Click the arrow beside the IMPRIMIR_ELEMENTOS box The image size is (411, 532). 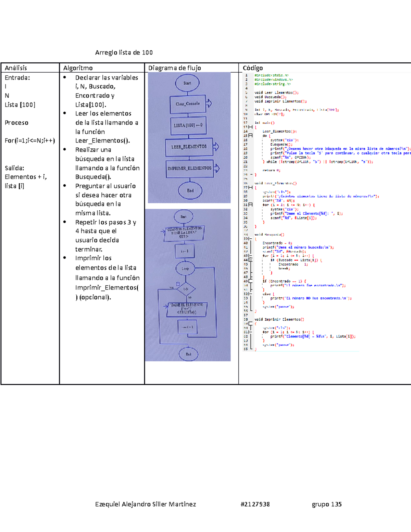(216, 168)
